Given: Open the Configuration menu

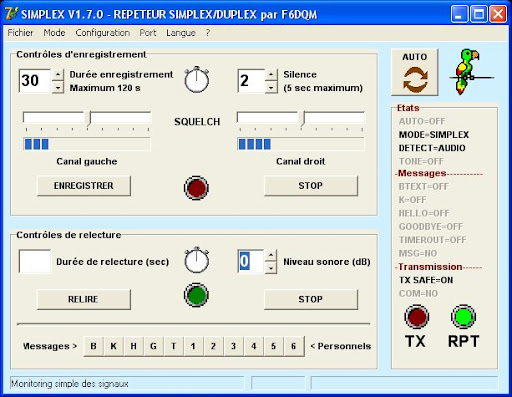Looking at the screenshot, I should [x=103, y=33].
